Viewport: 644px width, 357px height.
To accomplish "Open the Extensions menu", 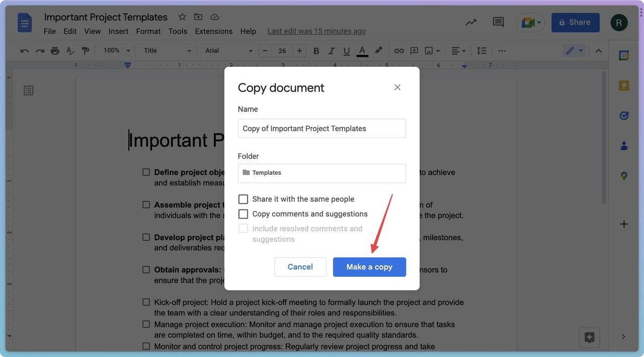I will tap(214, 31).
